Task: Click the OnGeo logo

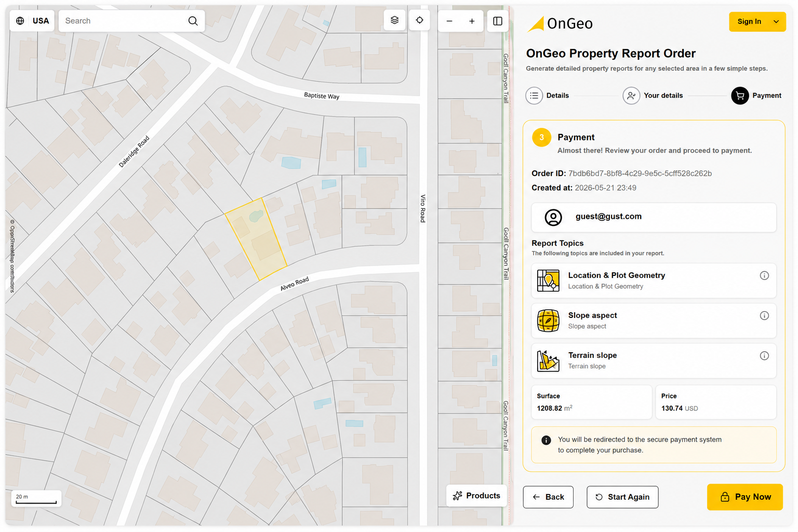Action: click(560, 23)
